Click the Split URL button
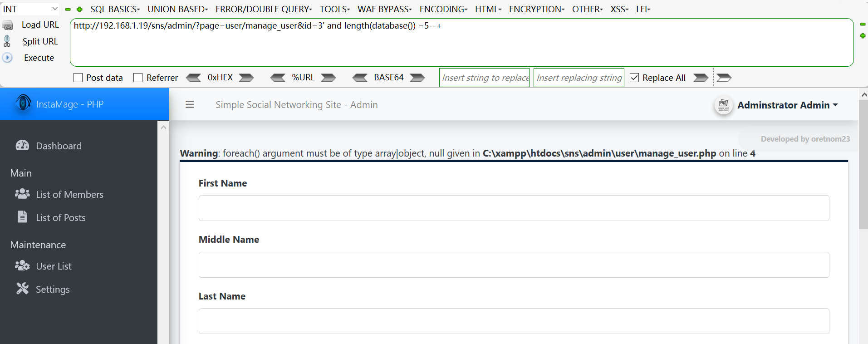868x344 pixels. coord(40,41)
